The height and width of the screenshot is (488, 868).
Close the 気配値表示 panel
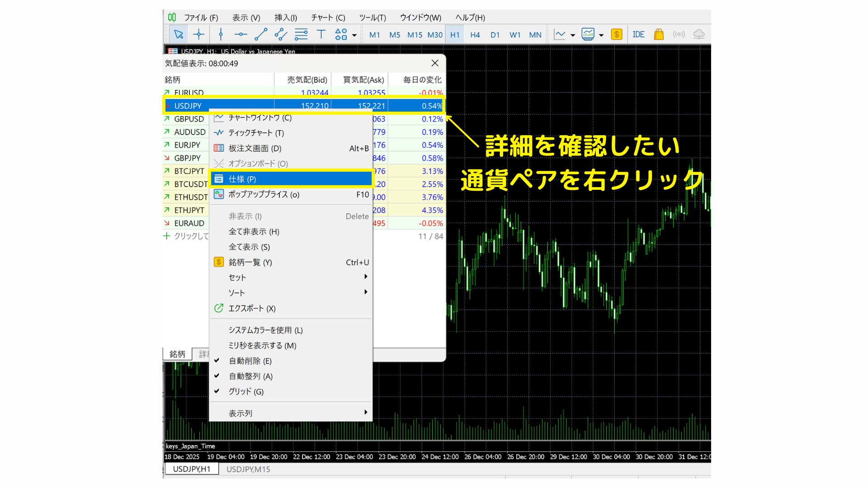coord(435,63)
